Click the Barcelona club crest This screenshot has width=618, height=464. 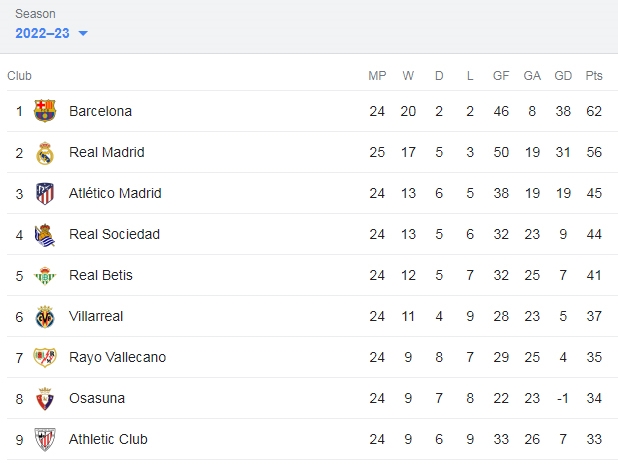coord(45,111)
